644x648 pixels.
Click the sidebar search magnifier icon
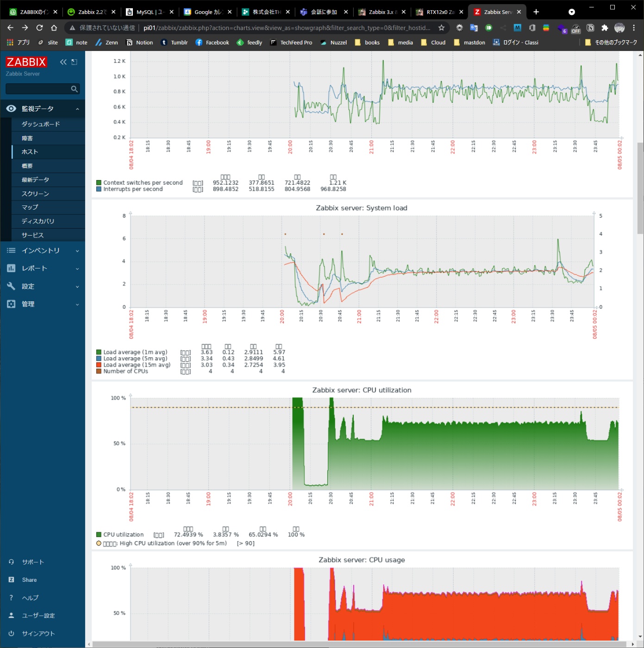(x=74, y=89)
